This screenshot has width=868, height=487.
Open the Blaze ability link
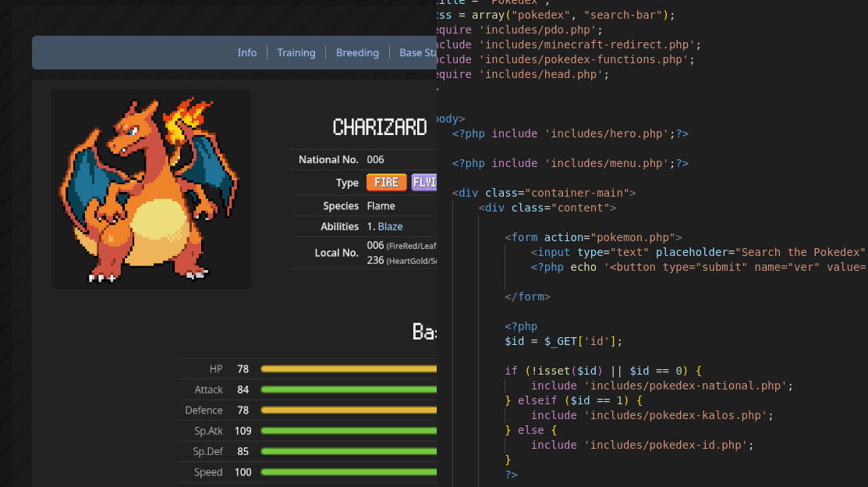pos(390,226)
